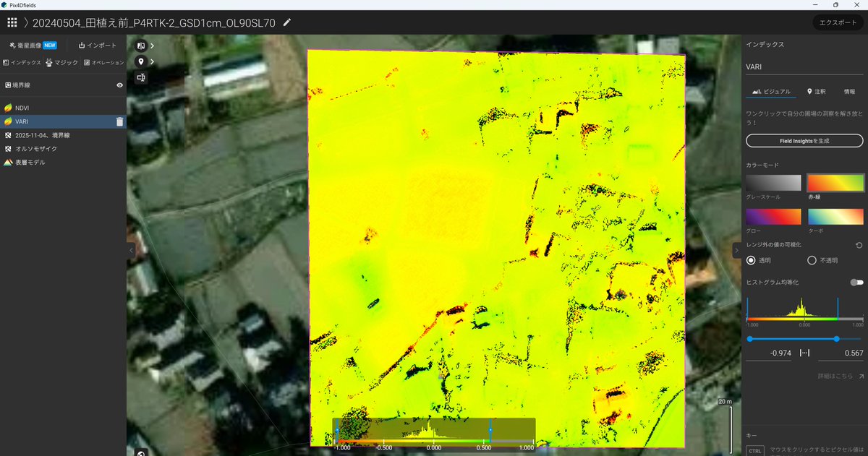Image resolution: width=868 pixels, height=456 pixels.
Task: Switch to the 情報 info tab
Action: (849, 92)
